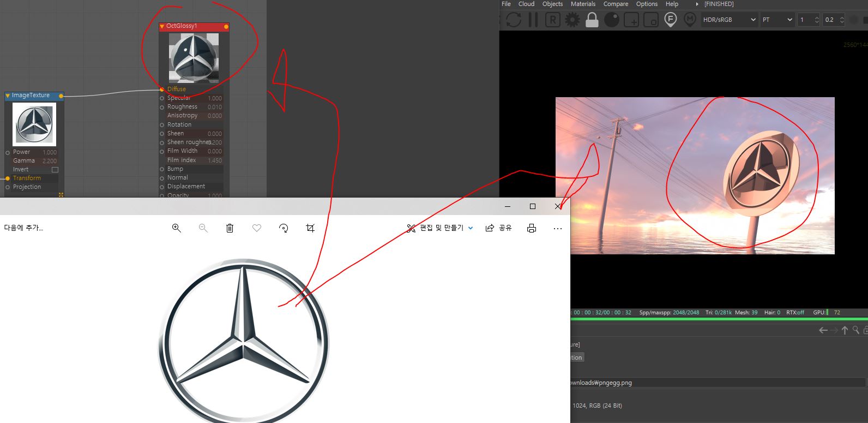The width and height of the screenshot is (868, 423).
Task: Go back with left arrow in node editor
Action: click(x=823, y=330)
